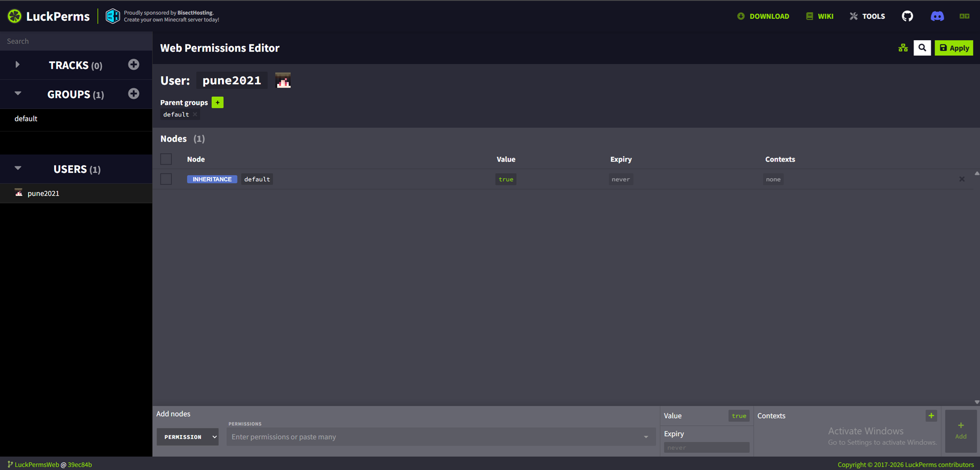Open LuckPermsWeb footer link

pos(36,465)
